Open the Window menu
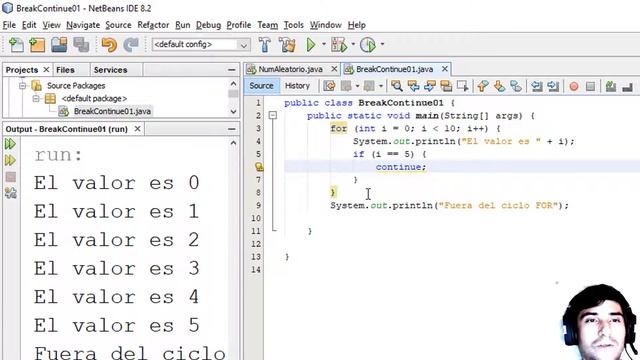Screen dimensions: 640x360 point(325,25)
